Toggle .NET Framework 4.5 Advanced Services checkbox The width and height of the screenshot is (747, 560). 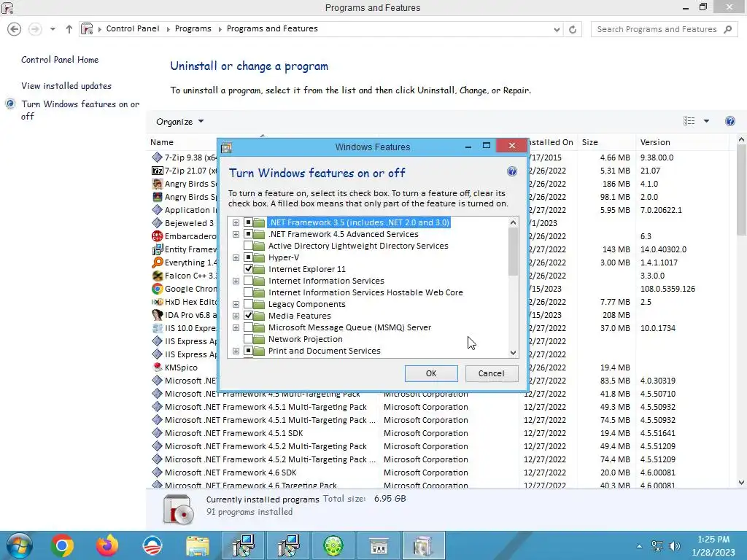point(248,234)
